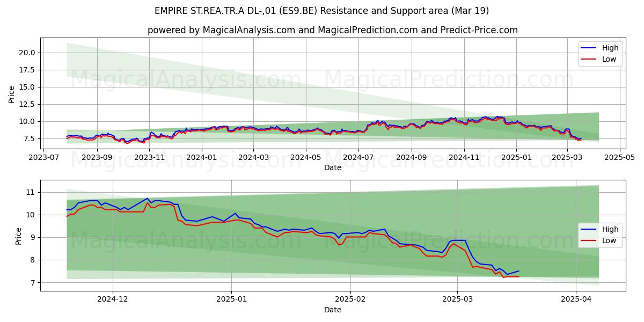Click the '2024-03' x-axis tick label
Viewport: 644px width, 322px height.
click(253, 158)
